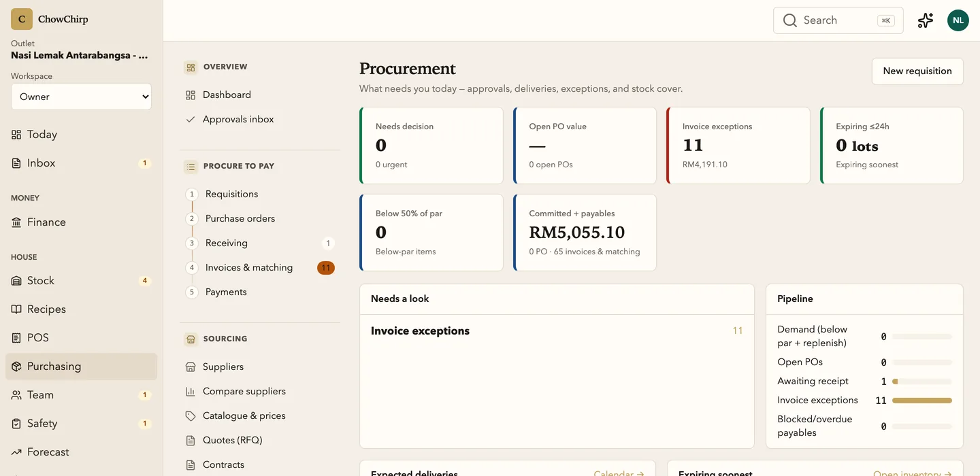Click the Suppliers storefront icon
980x476 pixels.
191,367
